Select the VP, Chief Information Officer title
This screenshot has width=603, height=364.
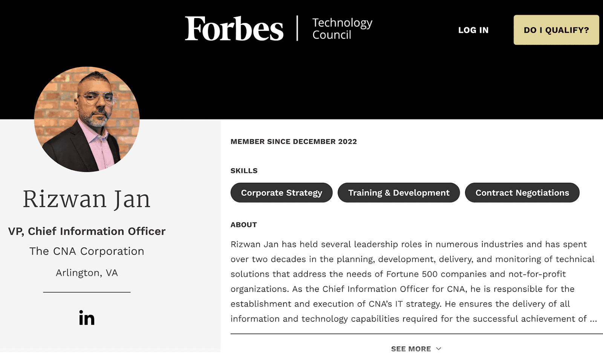(x=87, y=231)
